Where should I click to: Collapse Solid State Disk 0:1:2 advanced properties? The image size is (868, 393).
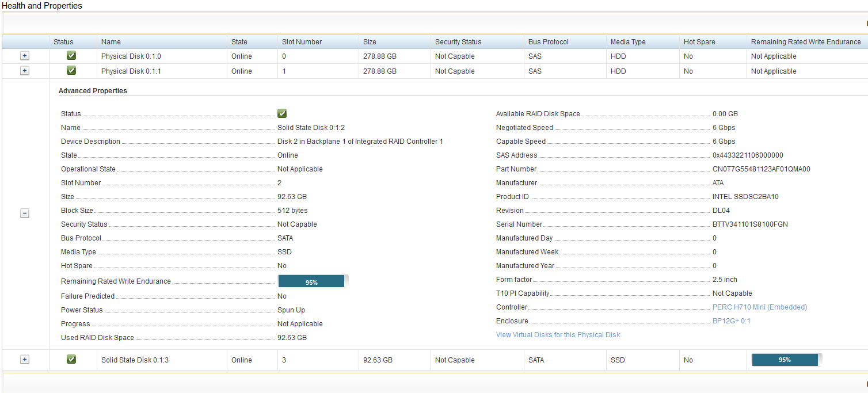(x=25, y=213)
